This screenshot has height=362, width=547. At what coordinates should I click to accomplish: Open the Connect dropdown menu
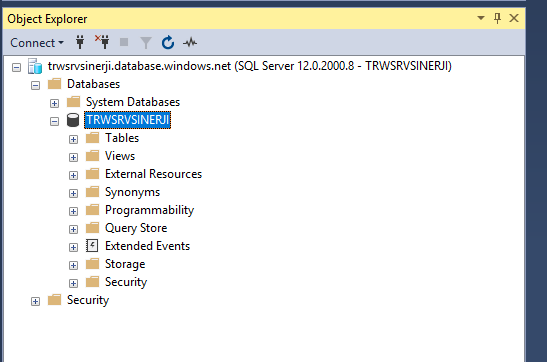point(37,43)
